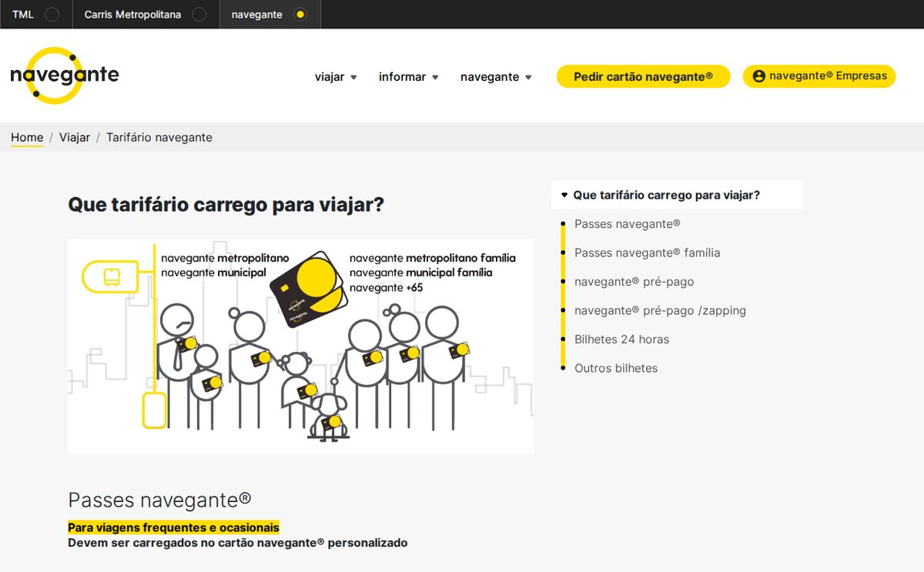Click the user account icon for Empresas
The width and height of the screenshot is (924, 572).
pyautogui.click(x=759, y=76)
